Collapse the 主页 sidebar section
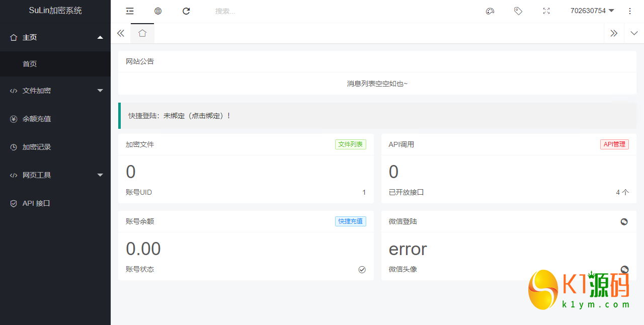 pos(55,37)
